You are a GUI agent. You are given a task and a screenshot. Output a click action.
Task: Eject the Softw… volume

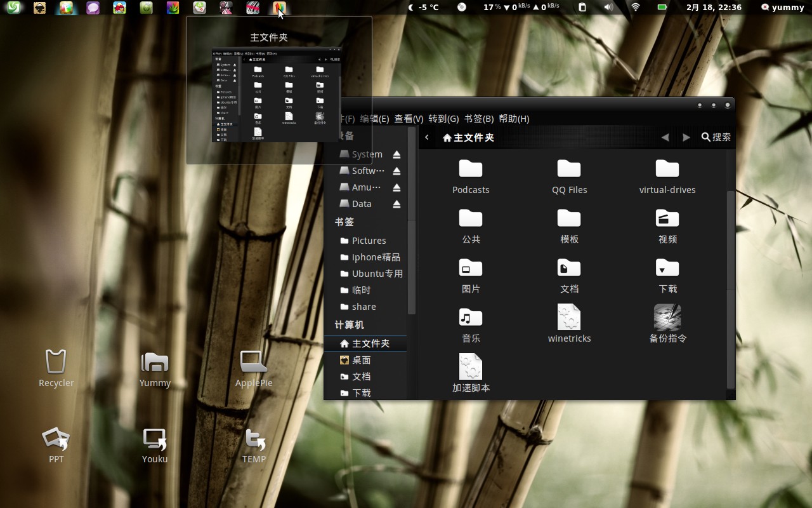tap(396, 171)
